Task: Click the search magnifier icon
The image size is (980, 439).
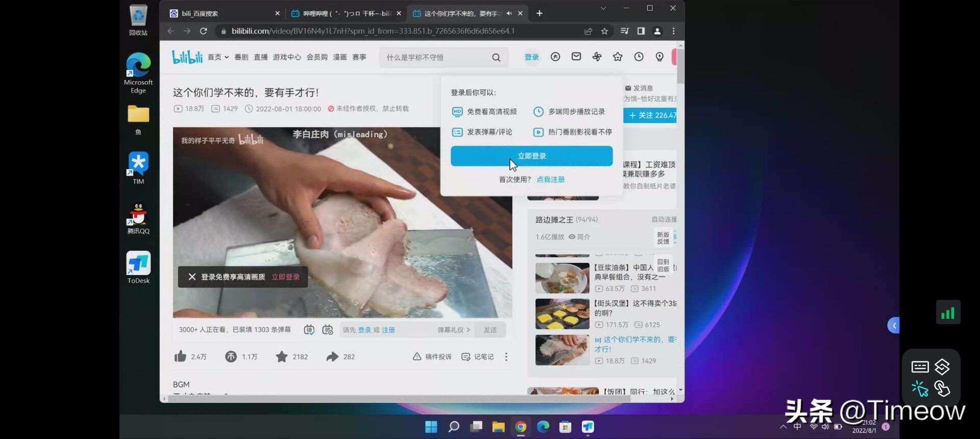Action: [496, 58]
